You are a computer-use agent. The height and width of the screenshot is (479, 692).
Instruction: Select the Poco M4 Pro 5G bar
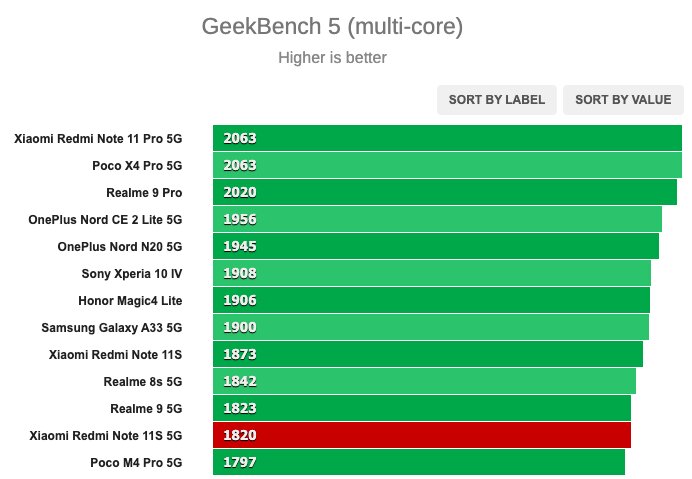coord(419,462)
